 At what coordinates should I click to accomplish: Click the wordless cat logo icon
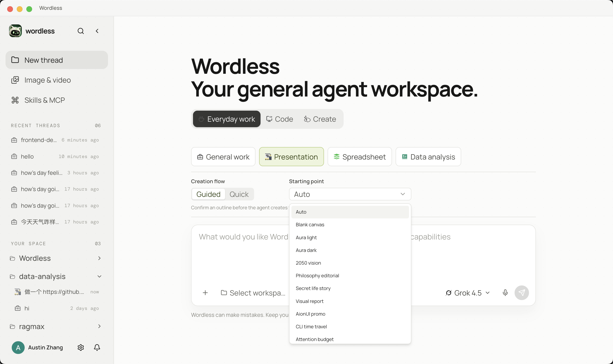click(x=16, y=31)
